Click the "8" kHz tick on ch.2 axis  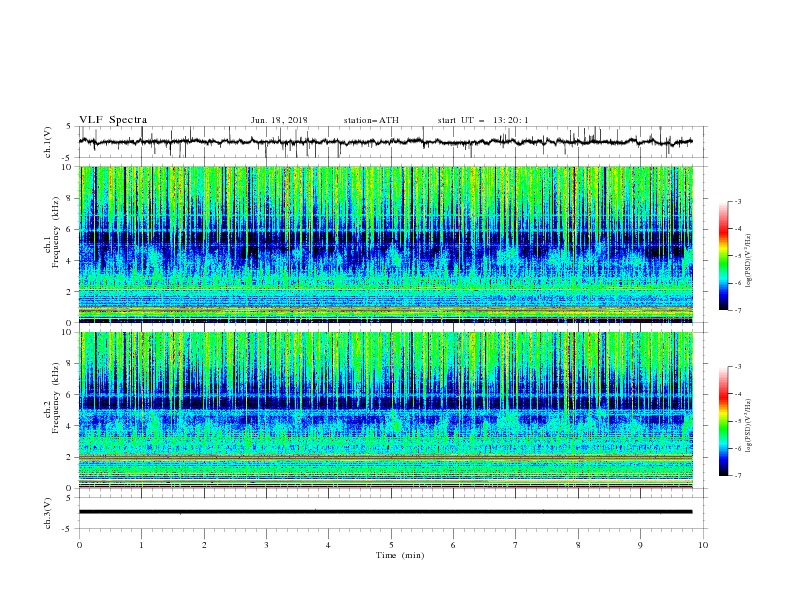pos(70,364)
